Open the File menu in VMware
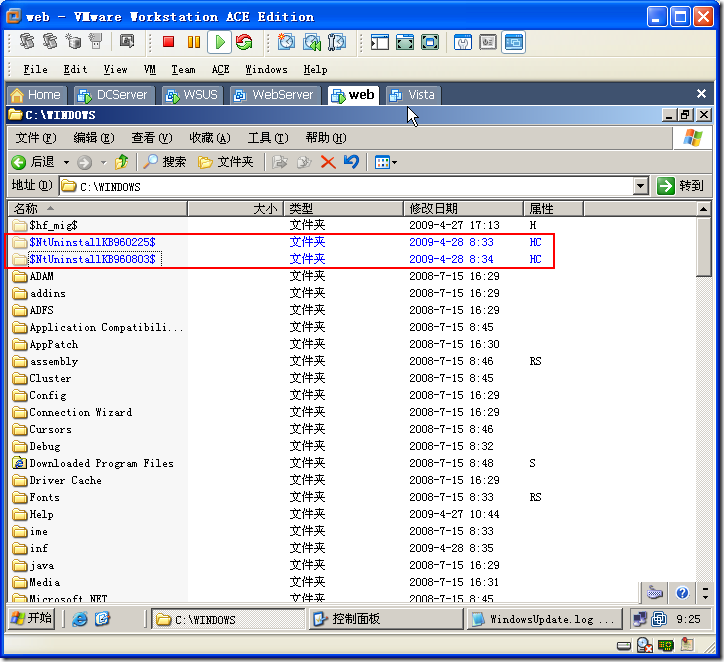724x662 pixels. 36,69
